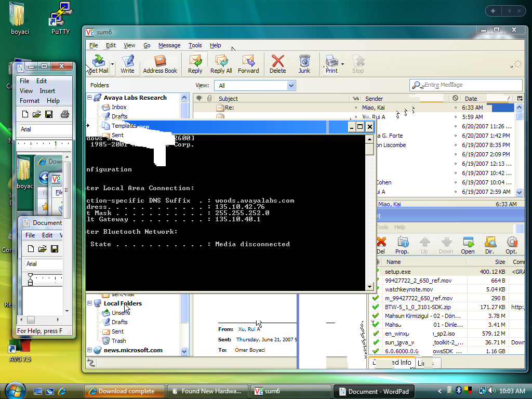Open the Go menu
Viewport: 532px width, 399px height.
tap(147, 45)
